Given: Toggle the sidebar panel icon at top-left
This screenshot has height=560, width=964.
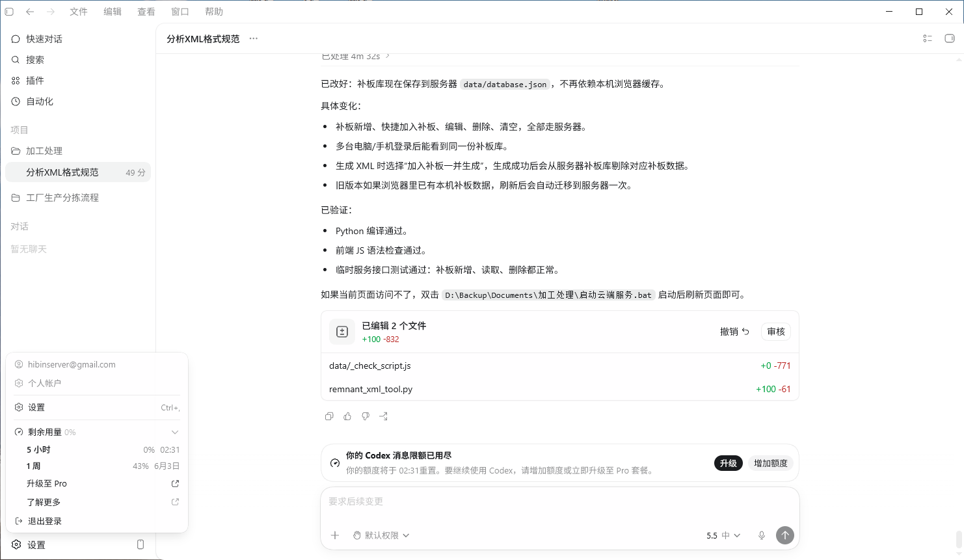Looking at the screenshot, I should pyautogui.click(x=9, y=12).
